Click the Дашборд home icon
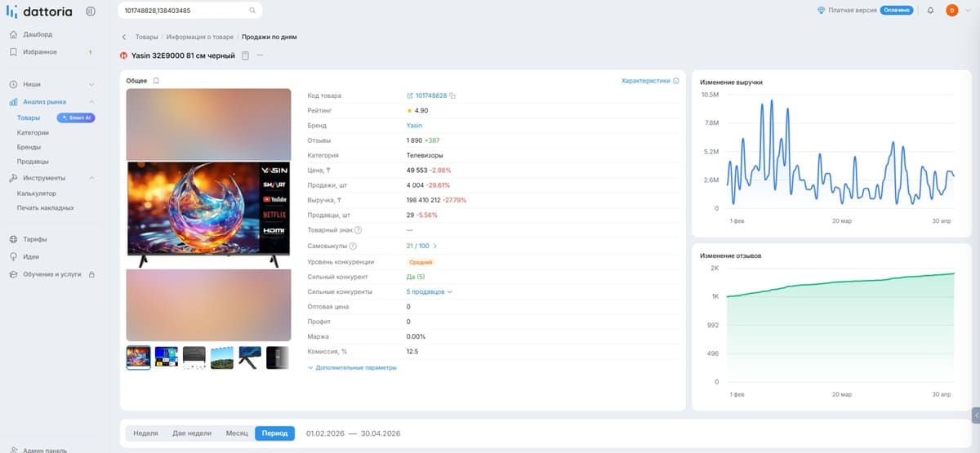The height and width of the screenshot is (453, 980). click(14, 34)
